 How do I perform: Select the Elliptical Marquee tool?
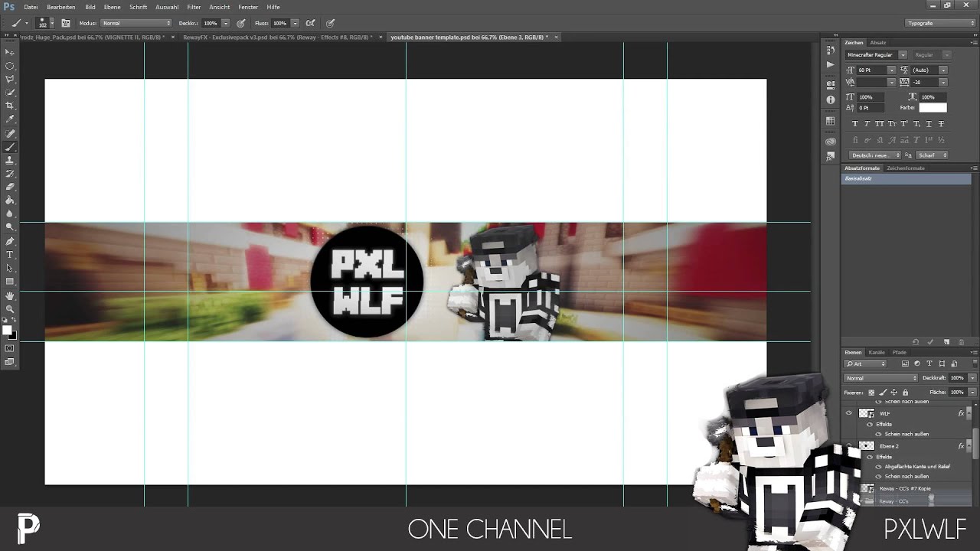click(x=10, y=66)
